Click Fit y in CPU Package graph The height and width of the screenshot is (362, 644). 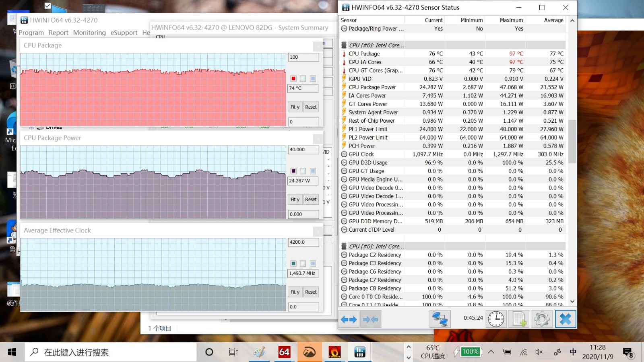pyautogui.click(x=295, y=107)
